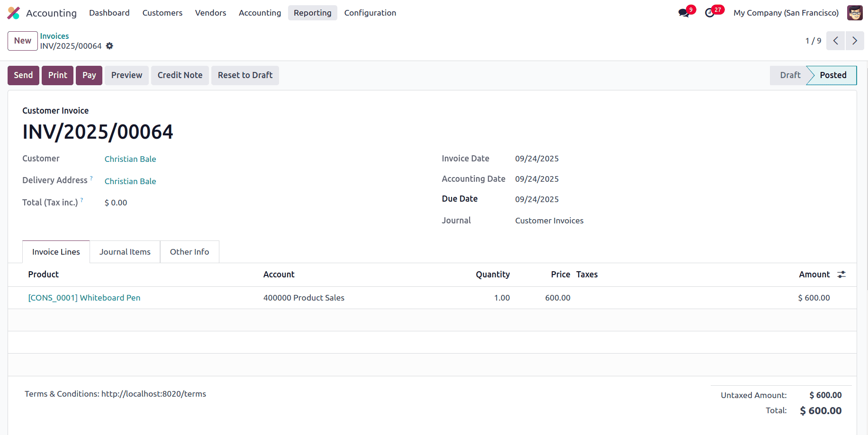Click the Accounting Date value
The height and width of the screenshot is (435, 868).
point(537,179)
